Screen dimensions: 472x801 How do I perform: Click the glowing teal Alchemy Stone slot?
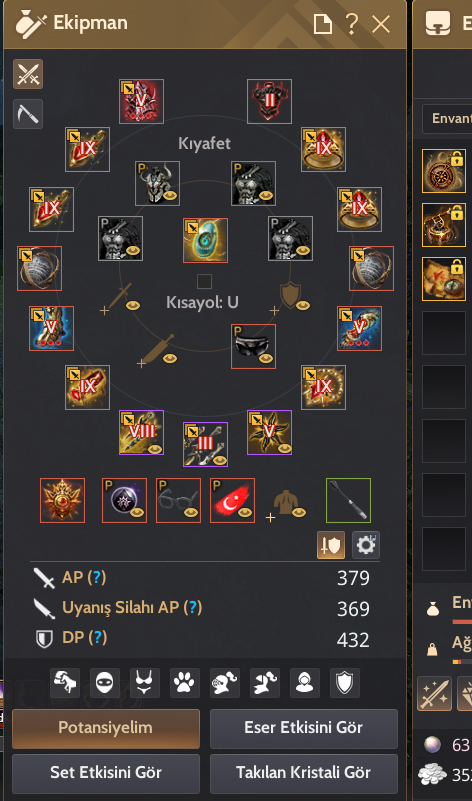[x=205, y=241]
